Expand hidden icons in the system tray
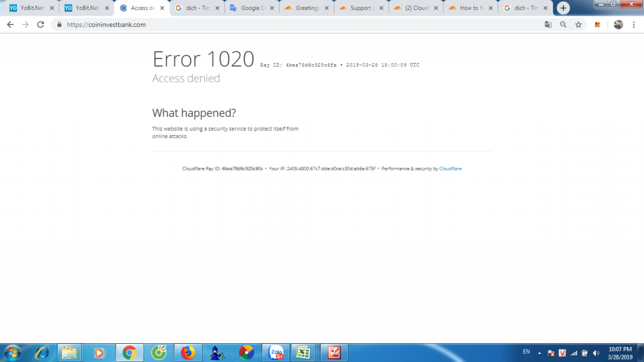 [x=540, y=353]
